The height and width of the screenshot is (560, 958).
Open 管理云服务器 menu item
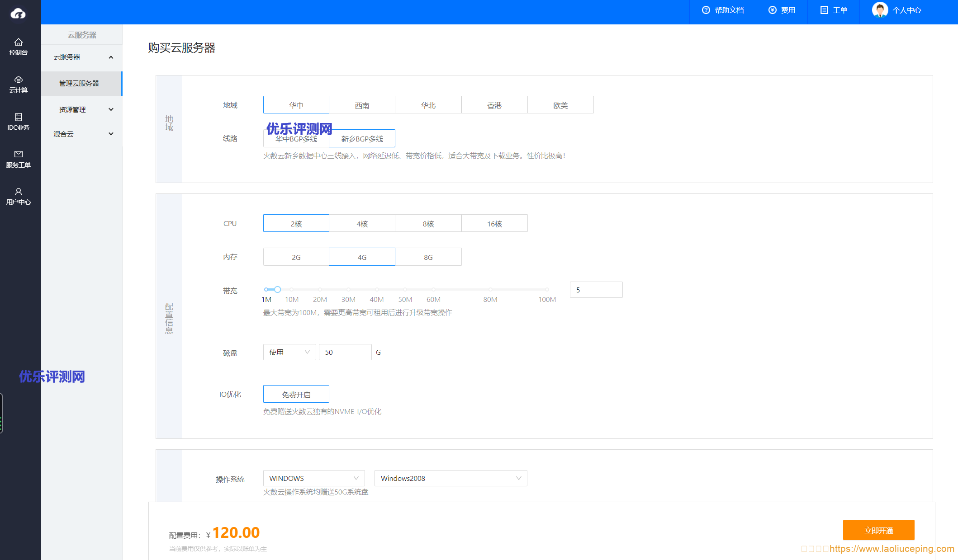tap(79, 84)
